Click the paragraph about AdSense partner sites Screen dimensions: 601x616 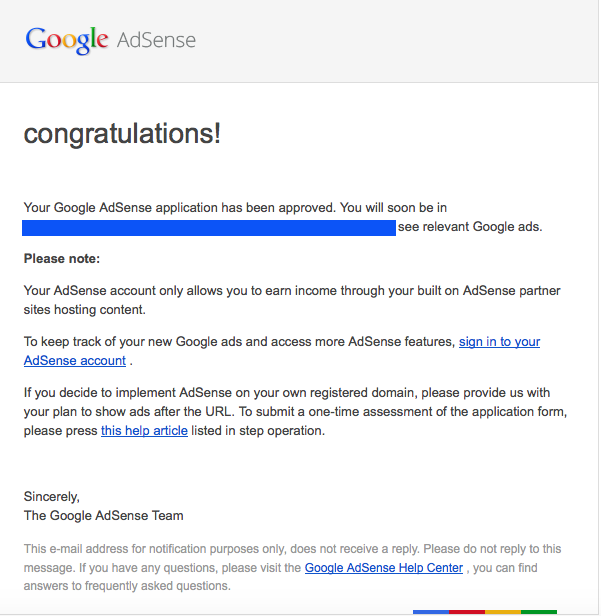pos(292,299)
